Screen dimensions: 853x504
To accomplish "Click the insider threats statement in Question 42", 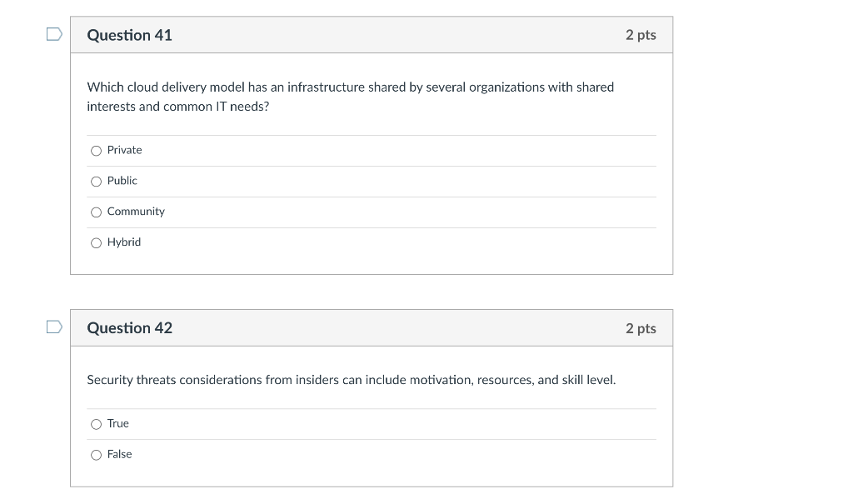I will [352, 380].
